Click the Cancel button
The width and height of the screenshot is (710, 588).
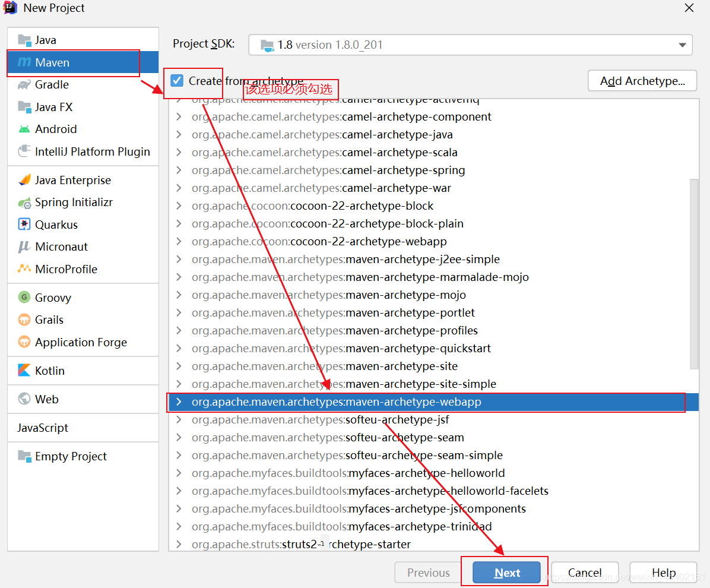coord(585,573)
